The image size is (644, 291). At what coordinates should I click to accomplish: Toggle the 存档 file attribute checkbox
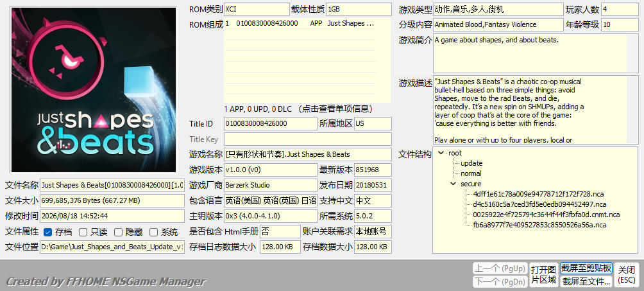coord(47,232)
